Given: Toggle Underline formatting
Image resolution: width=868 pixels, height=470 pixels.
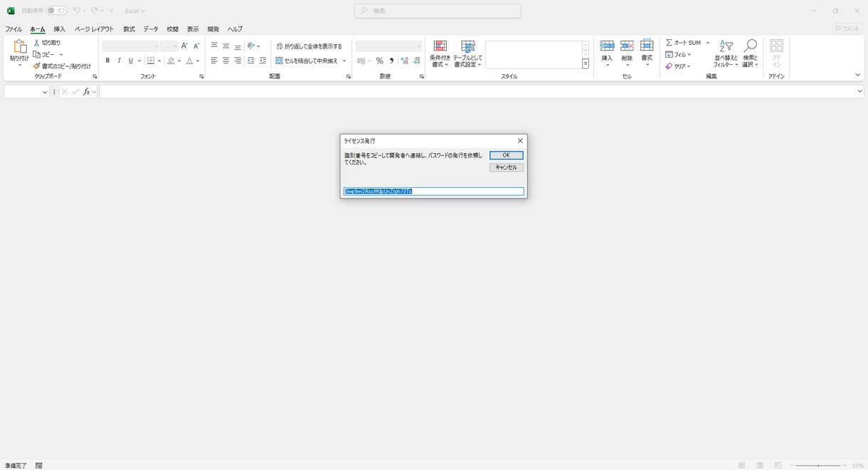Looking at the screenshot, I should click(130, 61).
